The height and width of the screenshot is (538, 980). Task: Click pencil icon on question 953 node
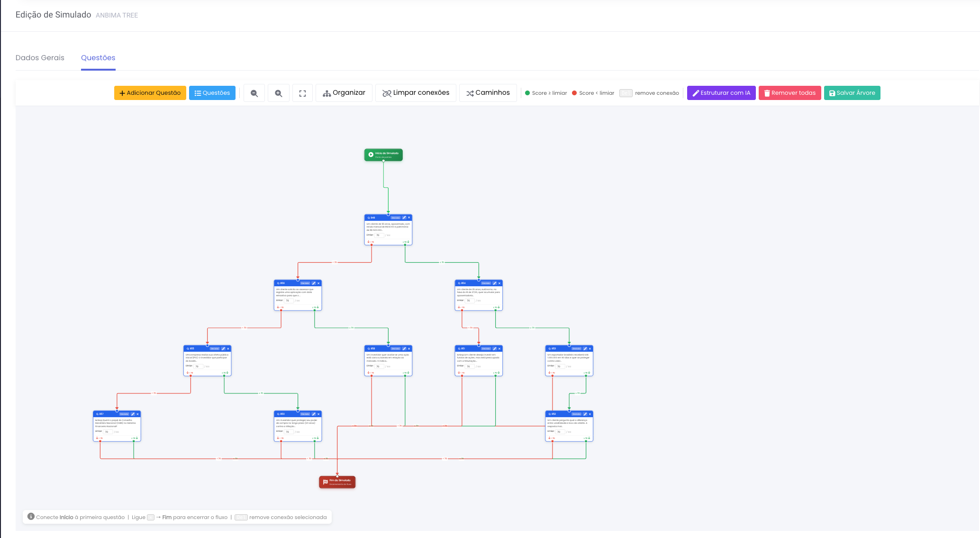point(585,348)
